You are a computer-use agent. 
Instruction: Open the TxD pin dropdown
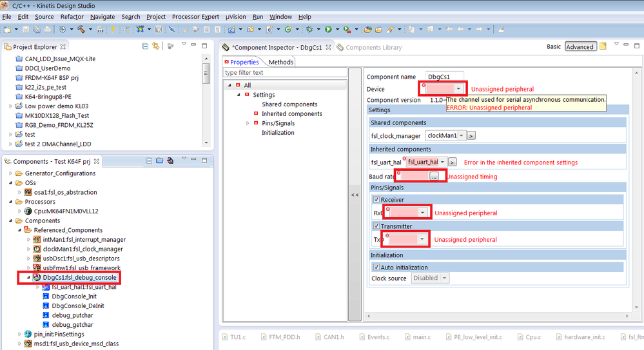pos(422,239)
